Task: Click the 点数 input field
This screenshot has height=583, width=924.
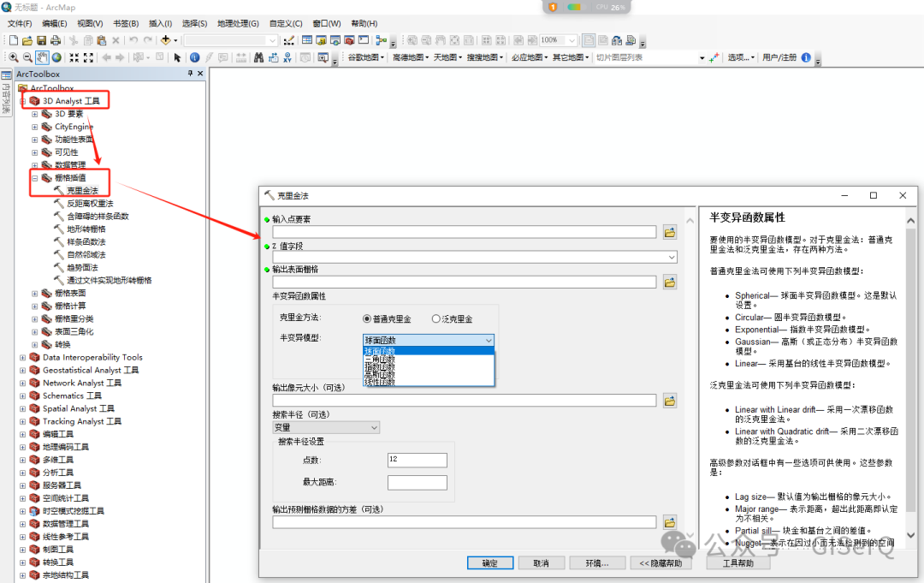Action: pos(417,461)
